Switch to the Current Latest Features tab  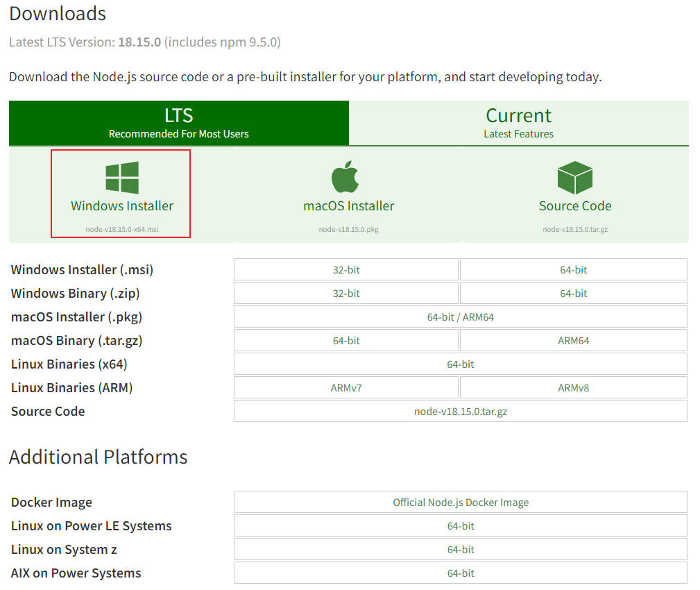[x=519, y=123]
